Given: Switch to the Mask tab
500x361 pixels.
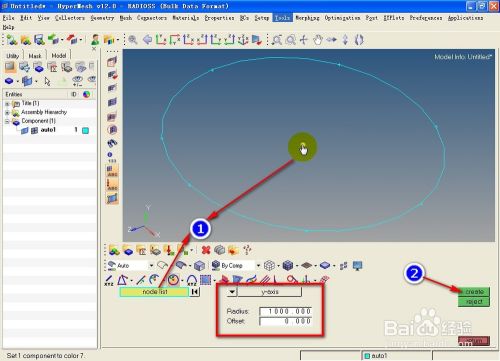Looking at the screenshot, I should coord(35,56).
